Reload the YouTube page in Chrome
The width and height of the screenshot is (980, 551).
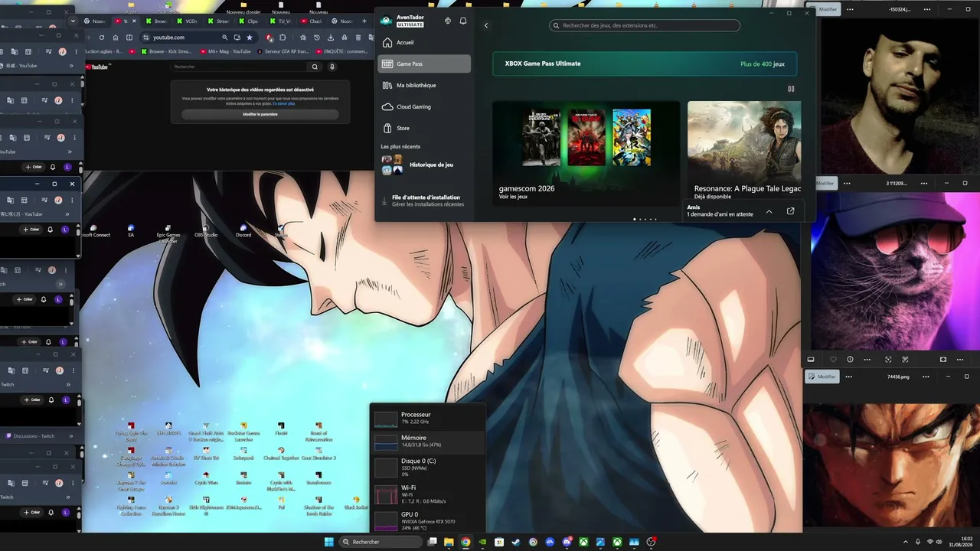pyautogui.click(x=101, y=37)
